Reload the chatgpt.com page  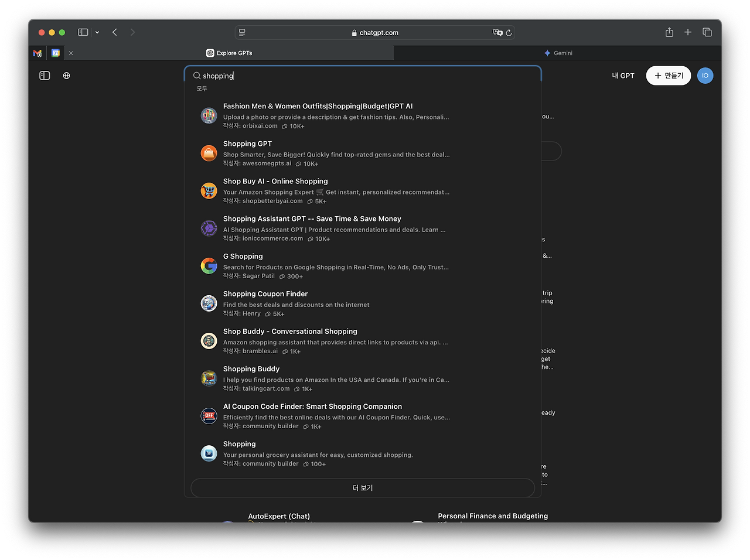[509, 33]
